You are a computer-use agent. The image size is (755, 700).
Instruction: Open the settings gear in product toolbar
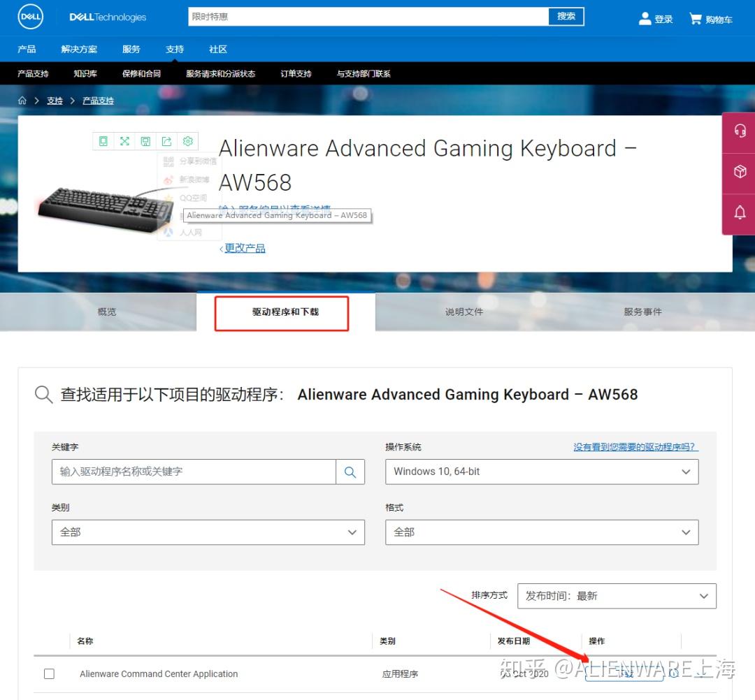[187, 140]
